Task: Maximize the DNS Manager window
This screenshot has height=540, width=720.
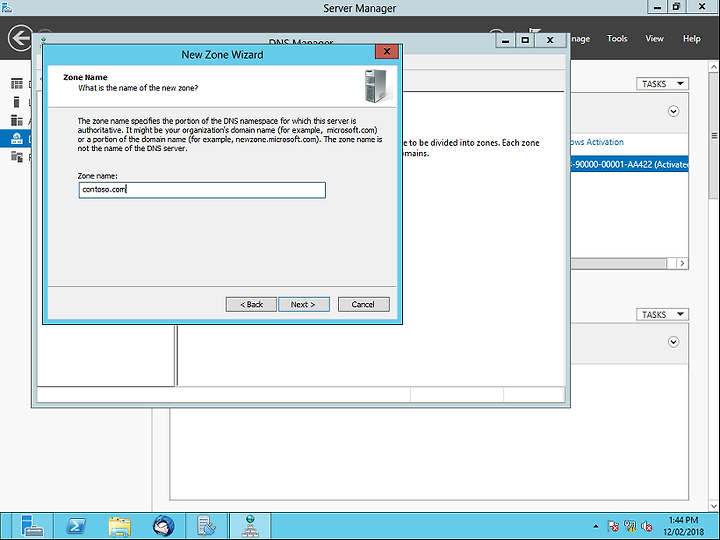Action: pos(525,40)
